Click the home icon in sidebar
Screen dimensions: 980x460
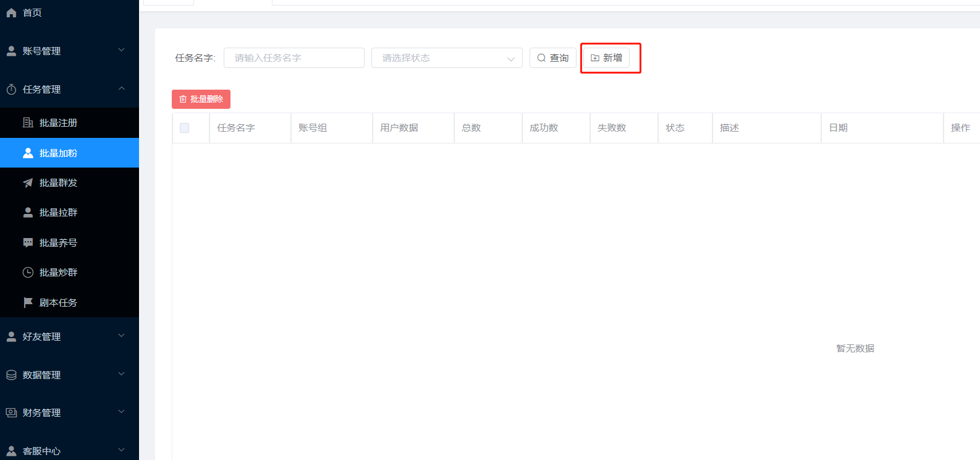[11, 13]
